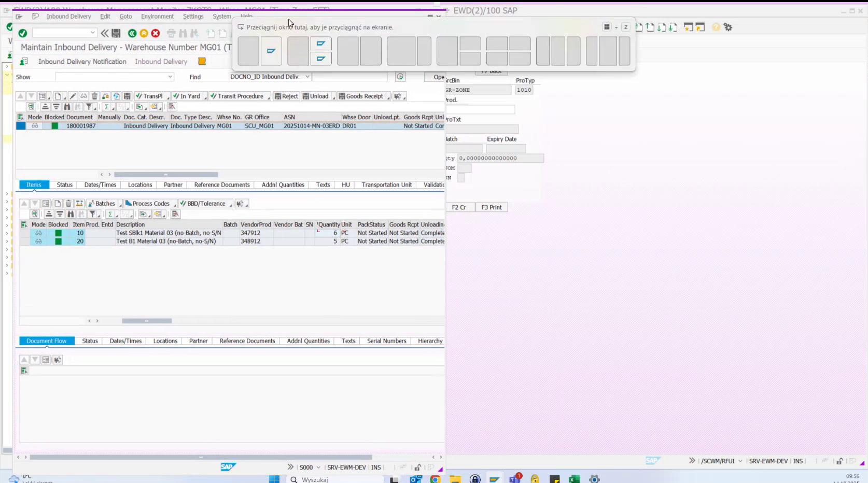The image size is (868, 483).
Task: Apply the filter icon in item grid toolbar
Action: pyautogui.click(x=93, y=214)
